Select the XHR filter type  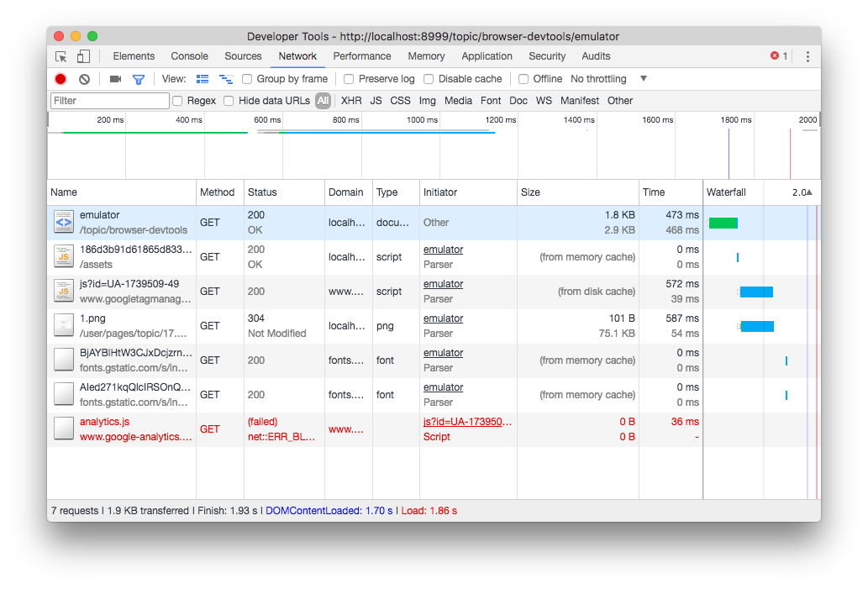(x=351, y=101)
